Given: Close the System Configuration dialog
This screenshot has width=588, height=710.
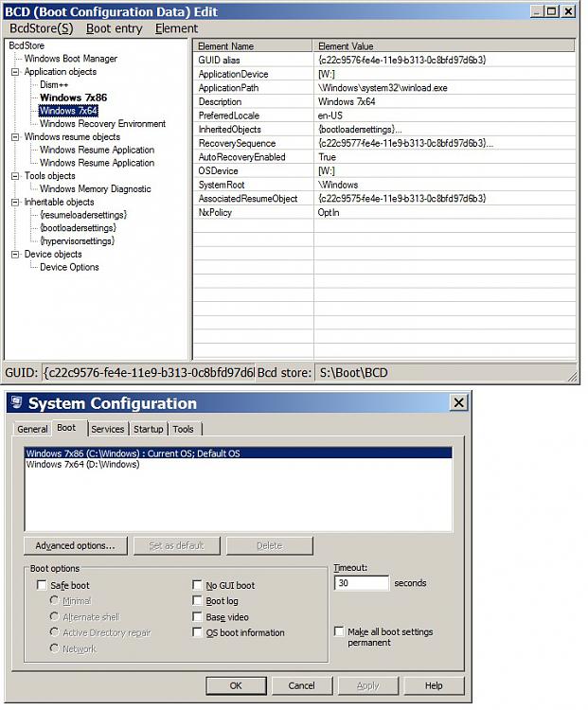Looking at the screenshot, I should tap(458, 402).
